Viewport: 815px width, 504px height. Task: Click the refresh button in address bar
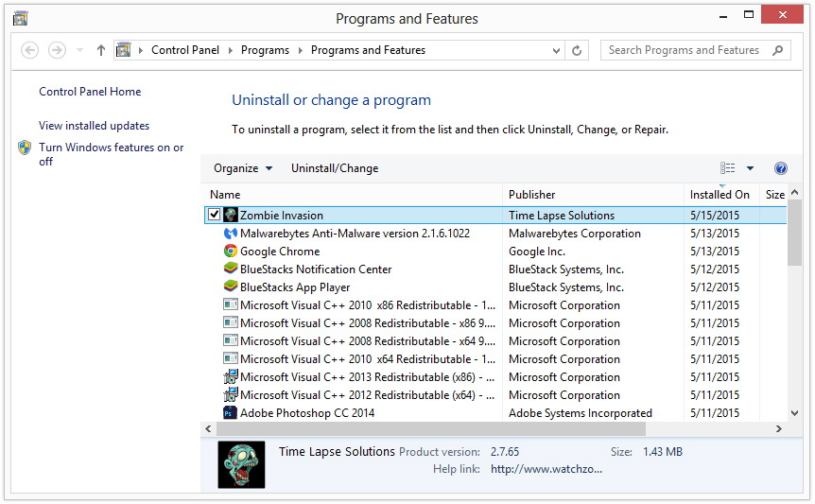pos(578,50)
